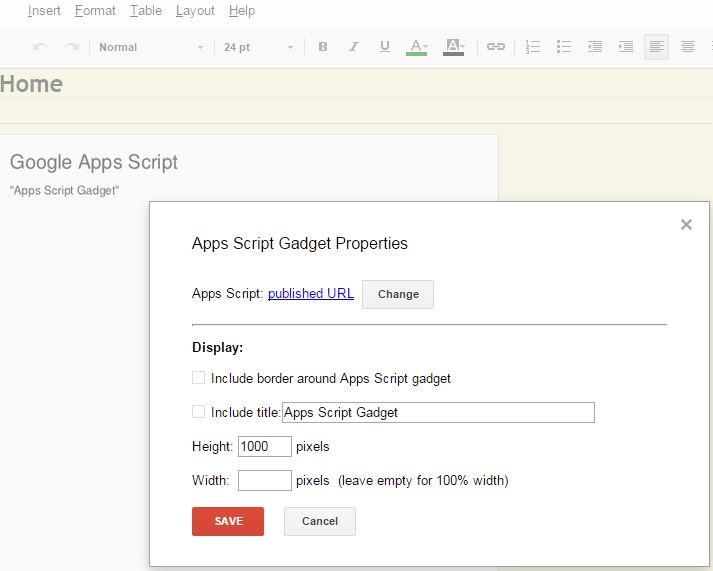Image resolution: width=713 pixels, height=571 pixels.
Task: Click the gadget title text field
Action: [x=438, y=412]
